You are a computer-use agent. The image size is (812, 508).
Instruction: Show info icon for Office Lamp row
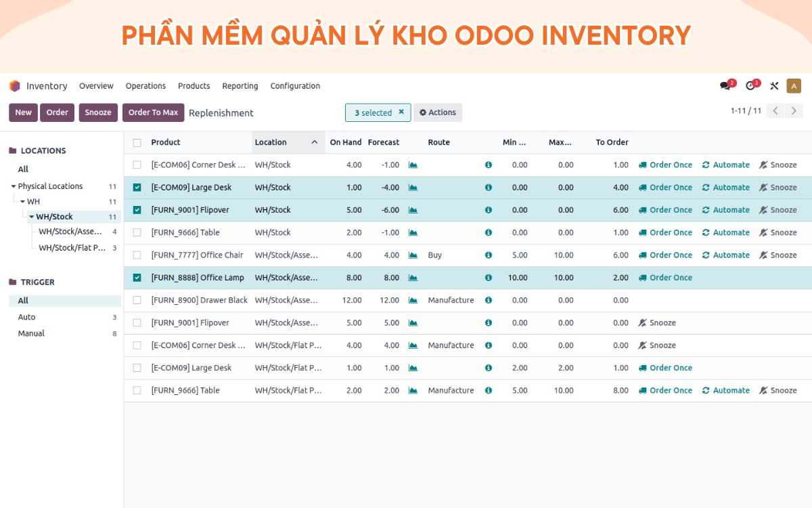pyautogui.click(x=489, y=278)
